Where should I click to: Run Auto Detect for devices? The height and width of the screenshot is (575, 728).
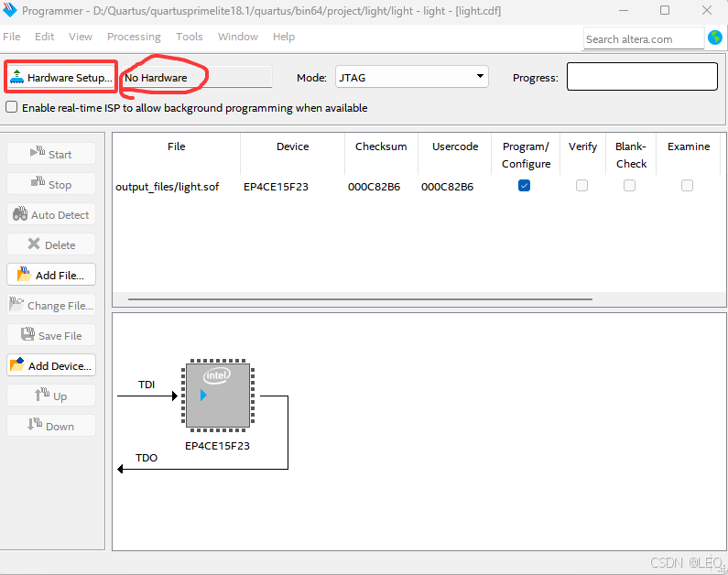click(51, 214)
